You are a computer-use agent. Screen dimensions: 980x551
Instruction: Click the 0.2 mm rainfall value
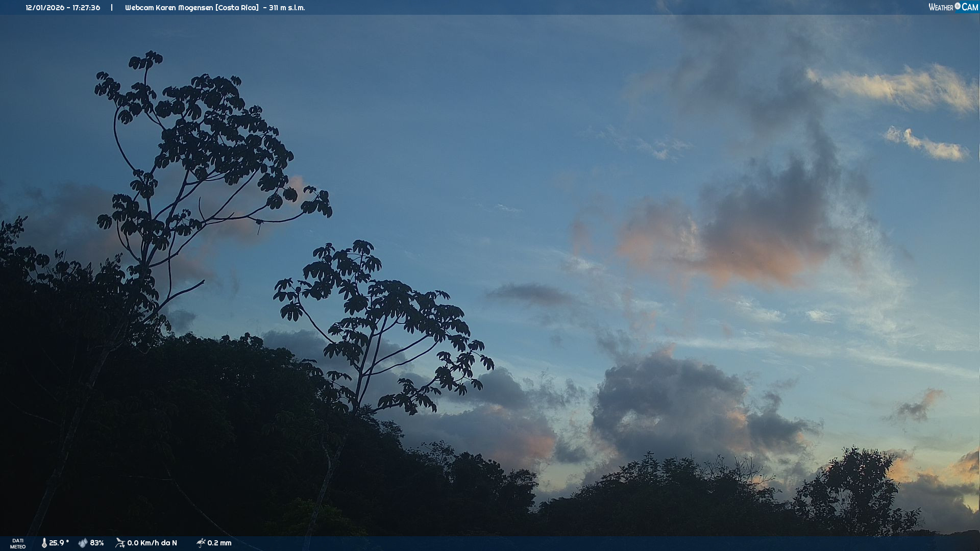[219, 543]
